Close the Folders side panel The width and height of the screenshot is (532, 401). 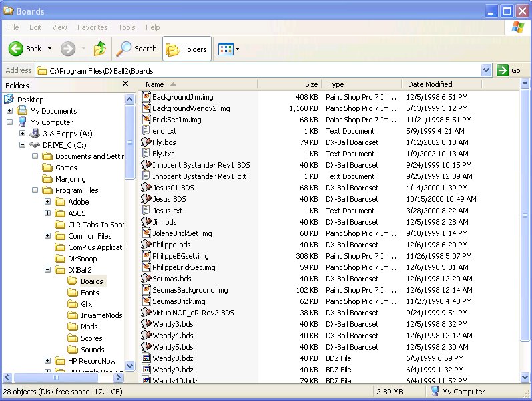[125, 84]
